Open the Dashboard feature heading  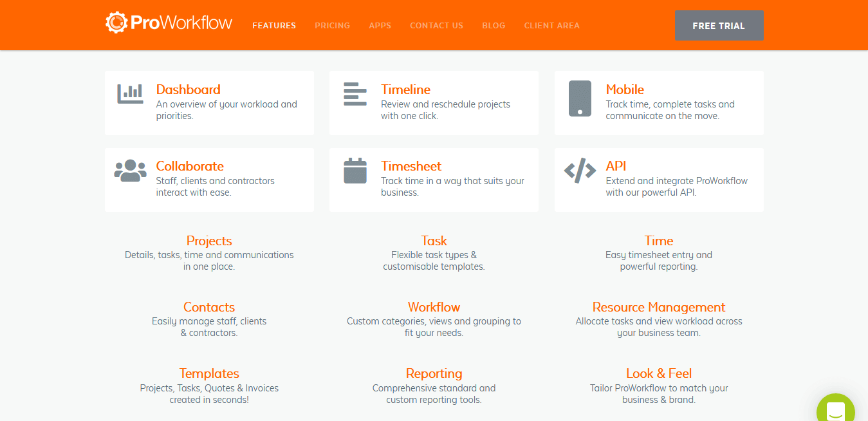point(188,89)
